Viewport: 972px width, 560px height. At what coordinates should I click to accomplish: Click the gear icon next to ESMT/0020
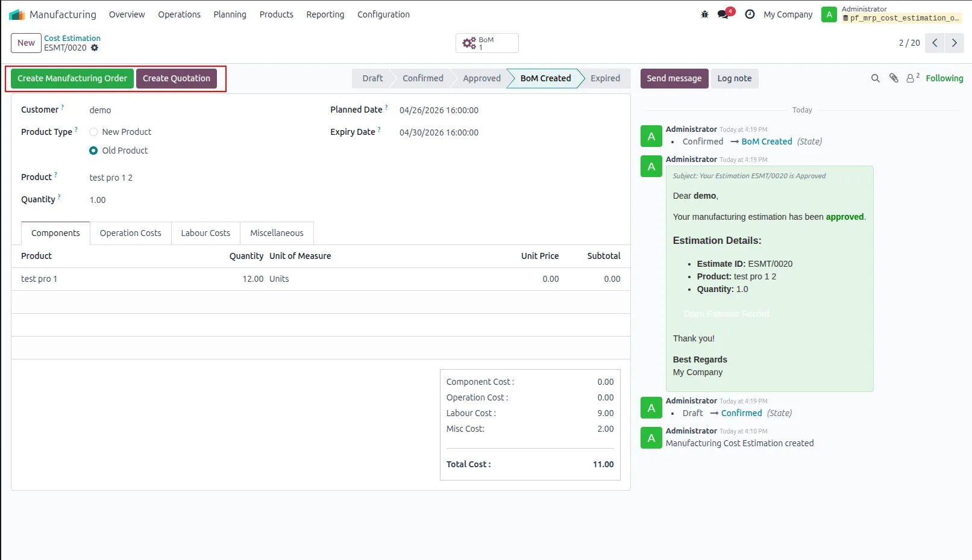coord(95,48)
